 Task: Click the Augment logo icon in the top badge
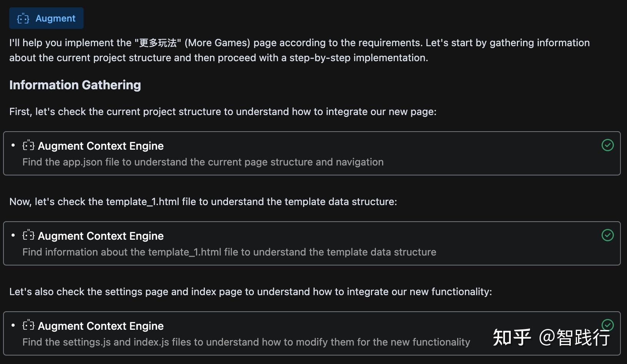tap(23, 18)
